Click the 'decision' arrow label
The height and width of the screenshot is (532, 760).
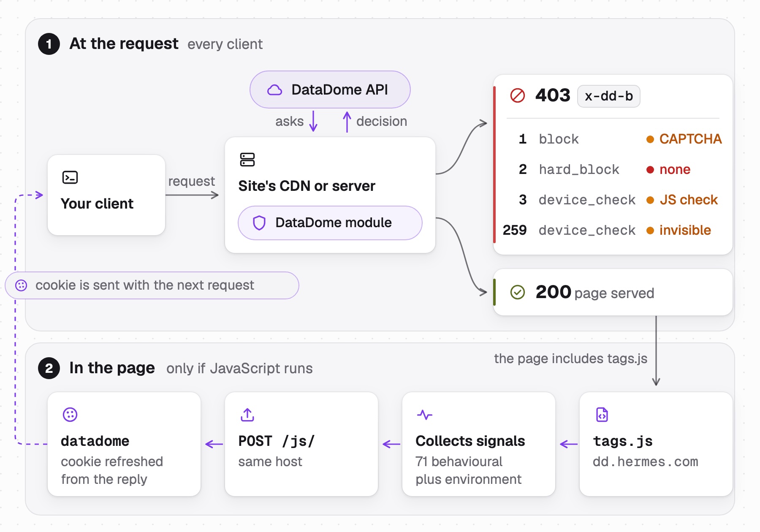click(x=382, y=122)
